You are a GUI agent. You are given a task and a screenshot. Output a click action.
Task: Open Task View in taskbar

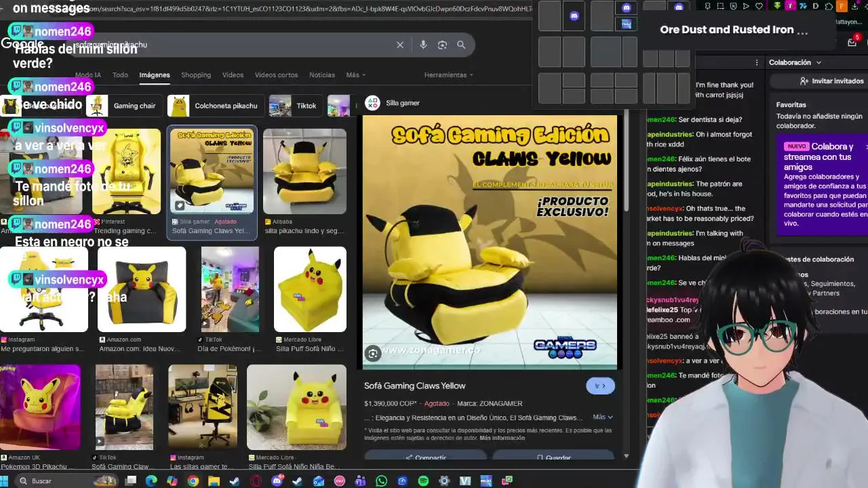click(130, 481)
